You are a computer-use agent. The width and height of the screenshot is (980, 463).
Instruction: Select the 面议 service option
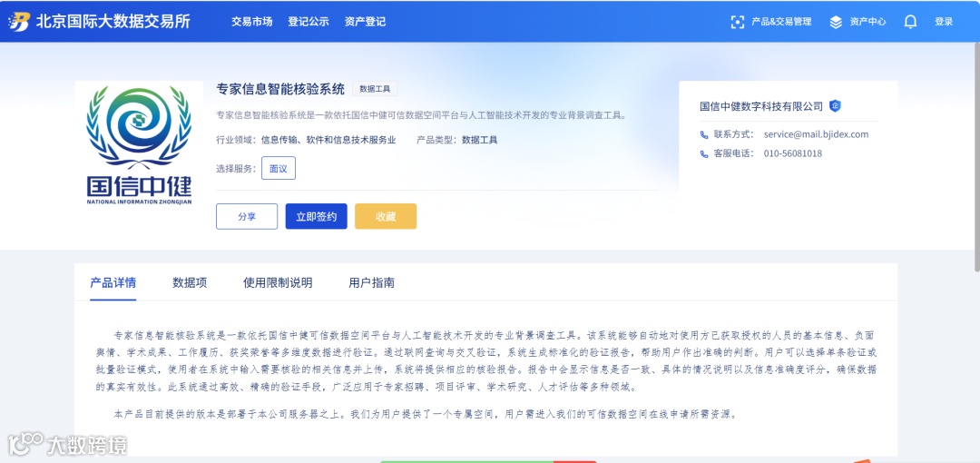coord(279,168)
